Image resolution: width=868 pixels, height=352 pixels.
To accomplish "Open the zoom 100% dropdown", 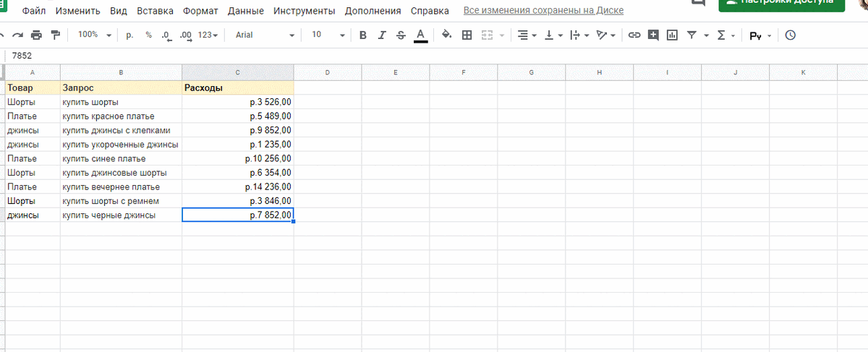I will [x=95, y=35].
